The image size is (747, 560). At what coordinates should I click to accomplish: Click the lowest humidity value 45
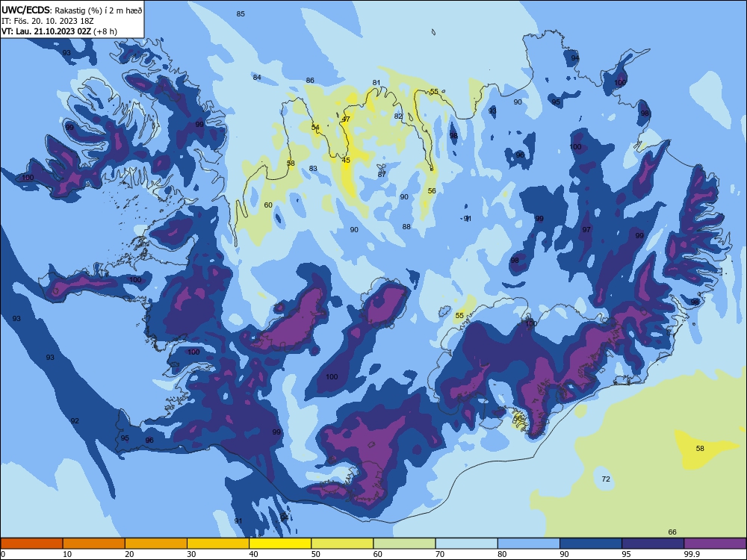pyautogui.click(x=346, y=160)
